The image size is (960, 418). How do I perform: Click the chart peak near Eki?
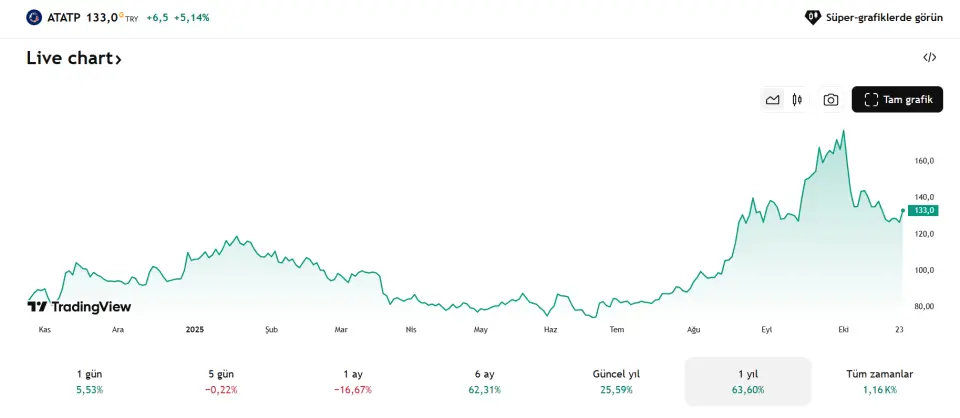point(844,131)
